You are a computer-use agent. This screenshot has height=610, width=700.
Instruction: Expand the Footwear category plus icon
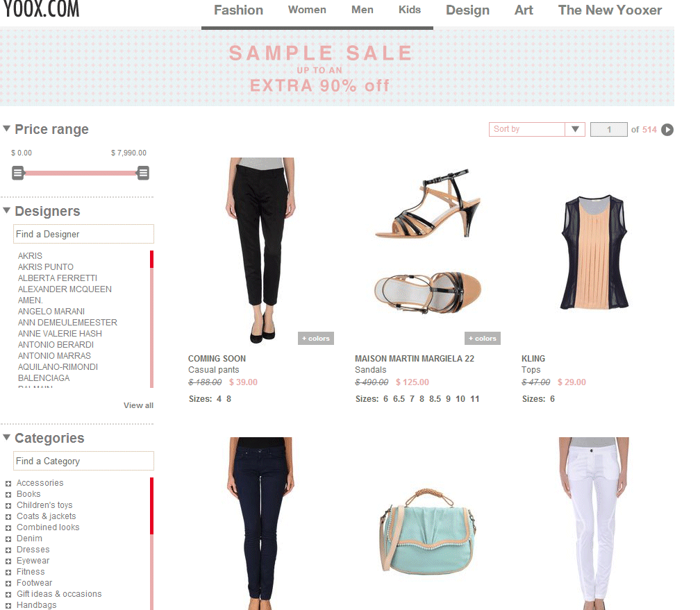[x=8, y=583]
